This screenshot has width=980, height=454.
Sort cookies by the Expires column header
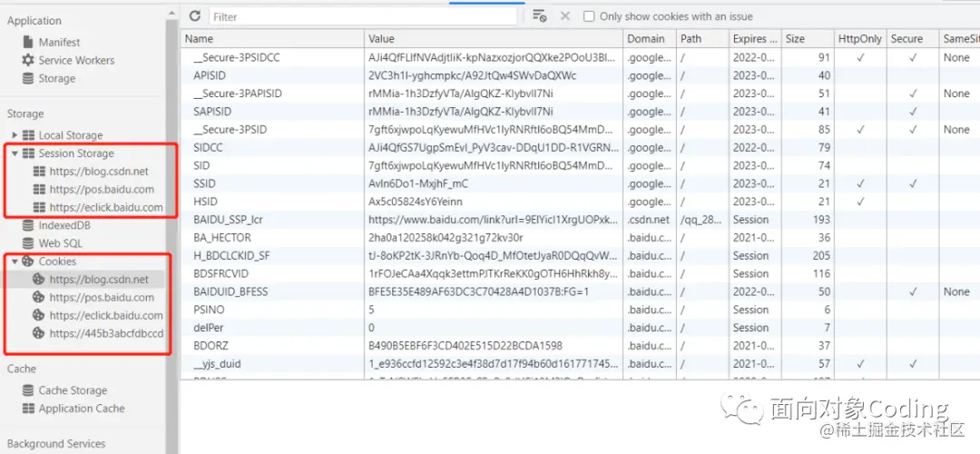[755, 39]
